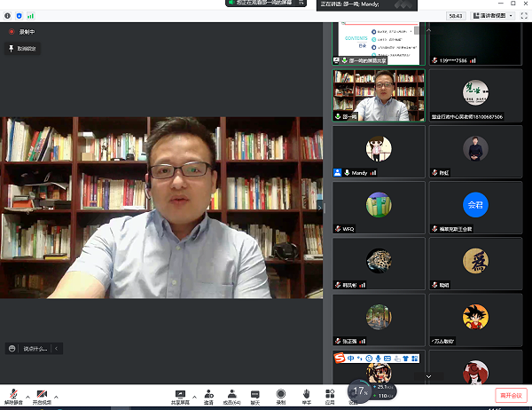Raise hand with the 举手 icon
The height and width of the screenshot is (410, 532).
[x=306, y=394]
